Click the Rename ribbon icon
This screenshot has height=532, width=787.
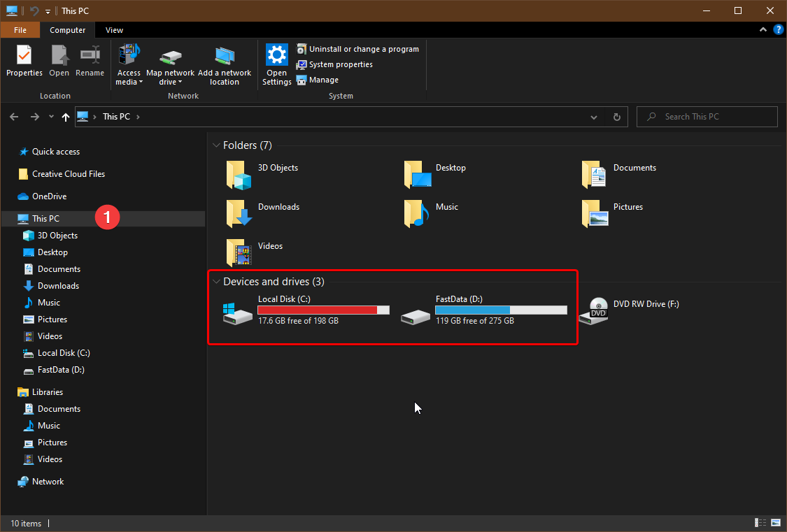(x=90, y=61)
